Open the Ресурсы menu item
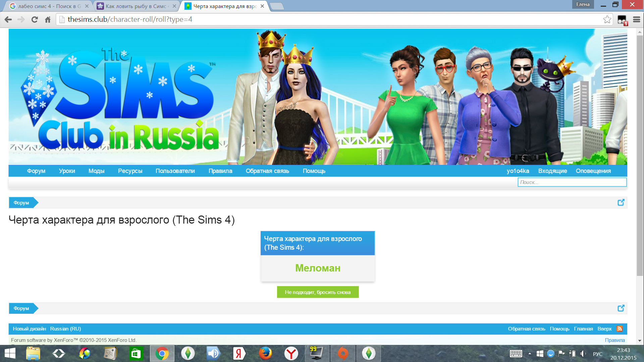The image size is (644, 362). point(130,171)
